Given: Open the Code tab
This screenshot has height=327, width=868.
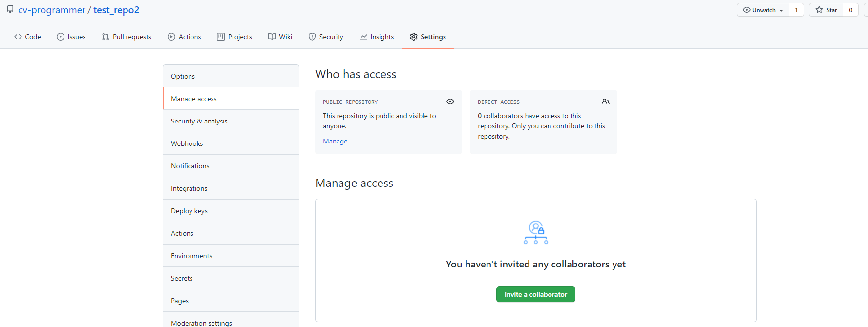Looking at the screenshot, I should pyautogui.click(x=28, y=37).
